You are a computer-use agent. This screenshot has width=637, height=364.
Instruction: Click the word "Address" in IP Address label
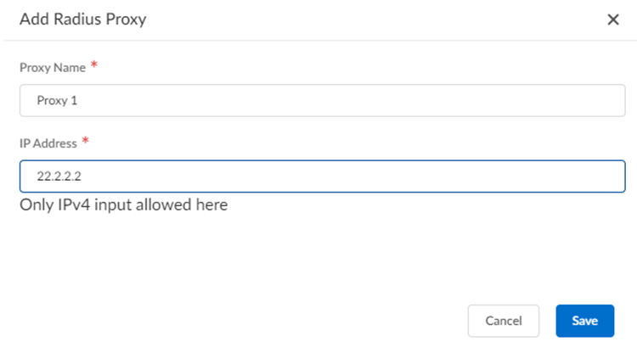(x=56, y=143)
